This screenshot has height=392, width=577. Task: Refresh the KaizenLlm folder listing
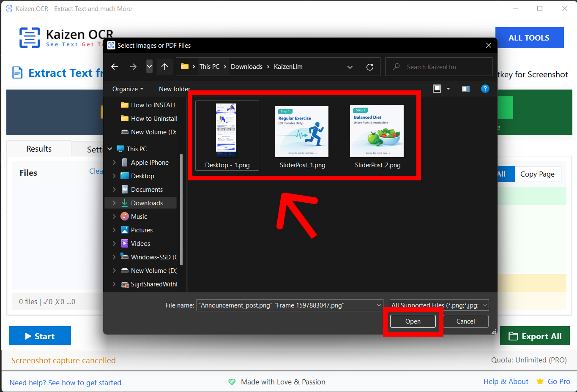[x=369, y=67]
